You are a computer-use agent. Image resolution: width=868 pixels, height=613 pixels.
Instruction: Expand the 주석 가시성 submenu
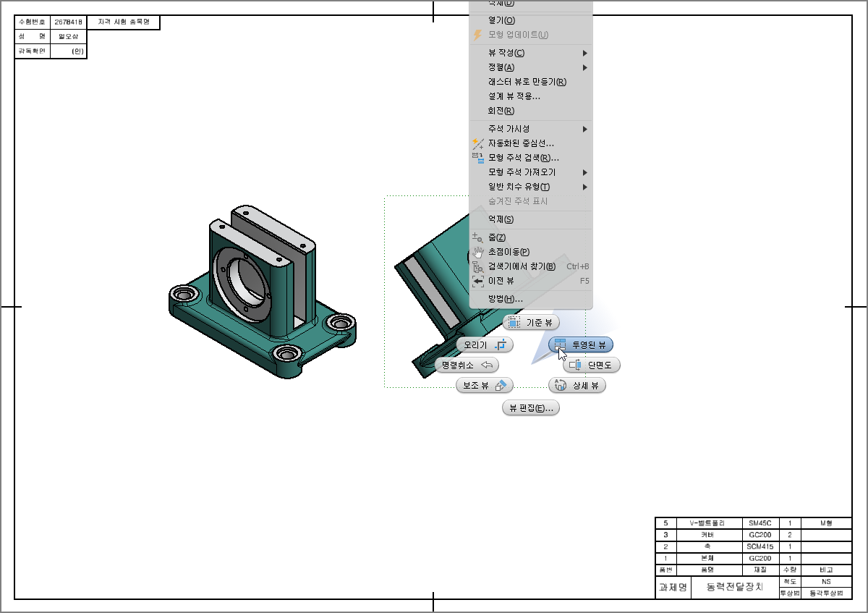tap(531, 129)
